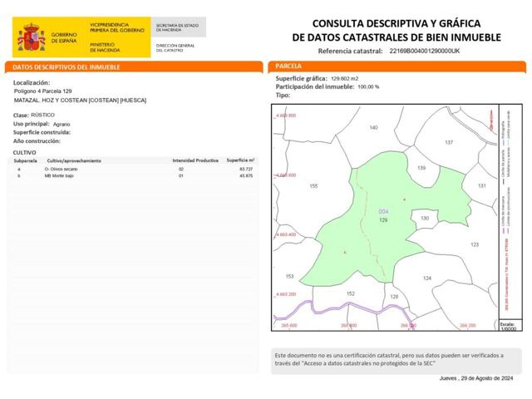
Task: Click the 'Agrario' use value
Action: [x=62, y=124]
